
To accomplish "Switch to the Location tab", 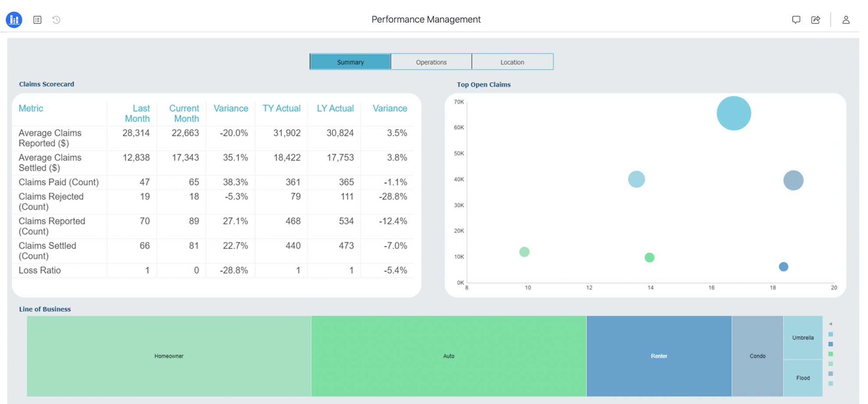I will pos(512,62).
